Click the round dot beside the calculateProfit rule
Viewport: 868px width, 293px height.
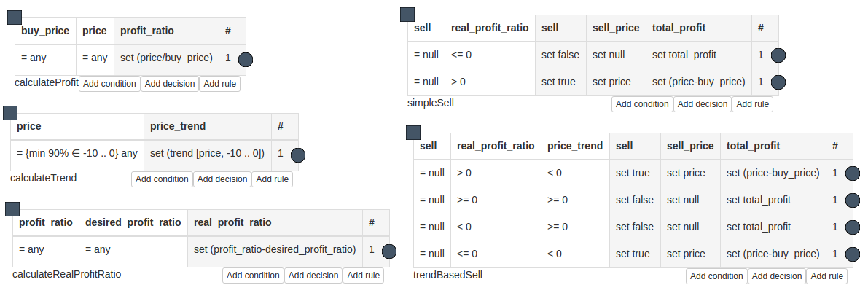coord(246,60)
